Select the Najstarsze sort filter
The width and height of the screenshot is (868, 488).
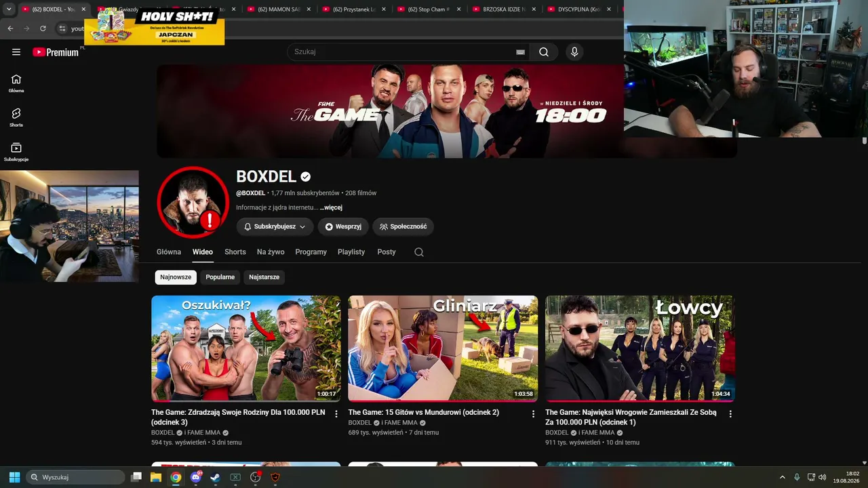coord(264,277)
